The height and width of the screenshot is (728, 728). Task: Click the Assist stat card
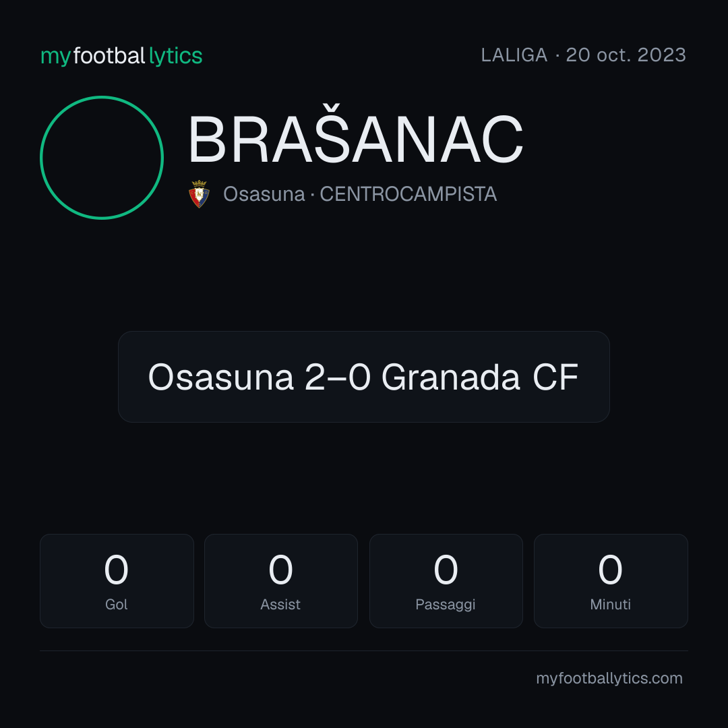(x=281, y=581)
